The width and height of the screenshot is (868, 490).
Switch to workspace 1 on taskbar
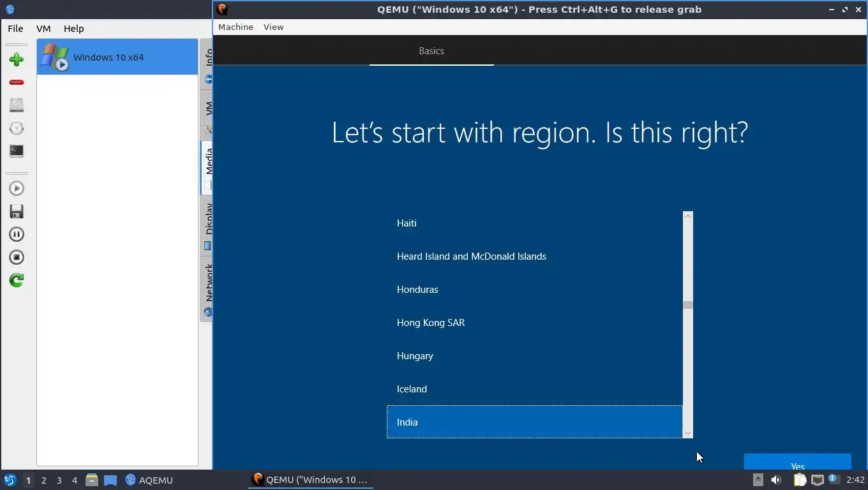pyautogui.click(x=28, y=480)
